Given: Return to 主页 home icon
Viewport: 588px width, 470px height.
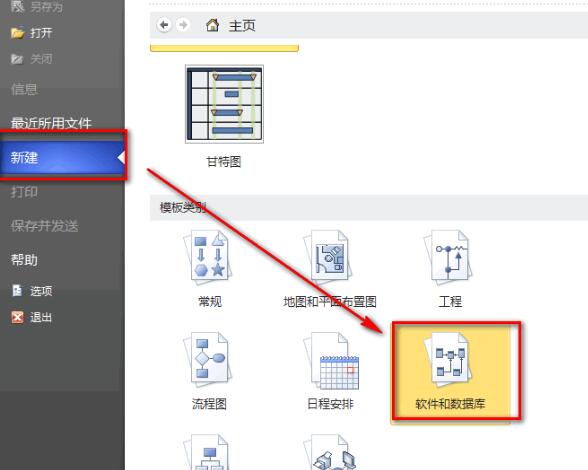Looking at the screenshot, I should pyautogui.click(x=213, y=25).
